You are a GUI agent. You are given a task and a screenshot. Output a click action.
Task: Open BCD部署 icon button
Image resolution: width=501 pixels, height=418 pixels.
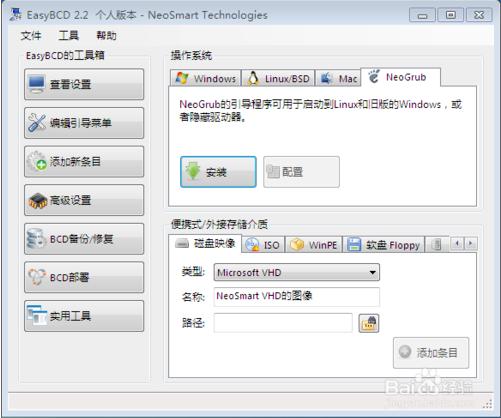click(x=84, y=277)
